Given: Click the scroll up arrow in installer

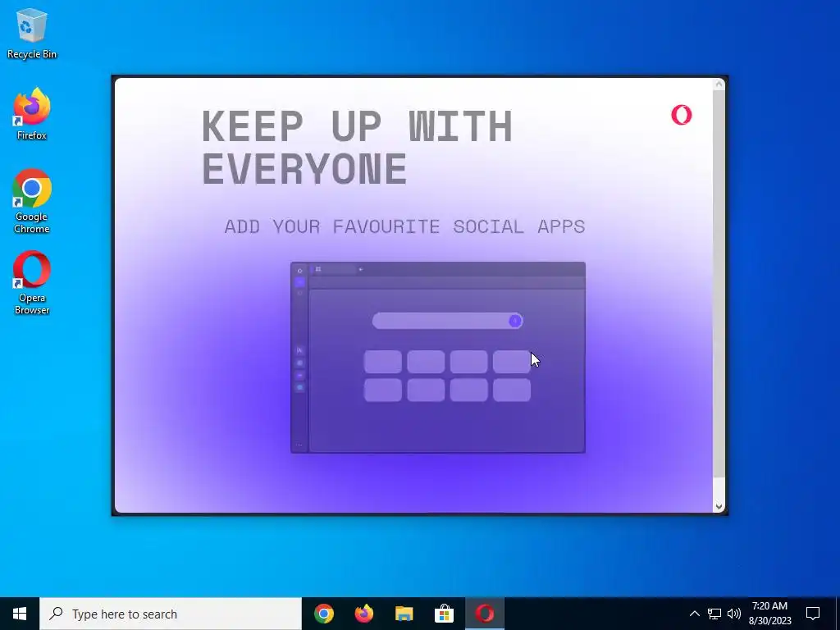Looking at the screenshot, I should point(719,84).
